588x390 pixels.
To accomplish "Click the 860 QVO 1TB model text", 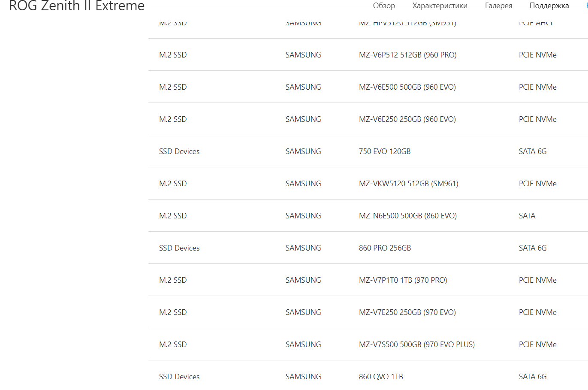I will click(381, 377).
